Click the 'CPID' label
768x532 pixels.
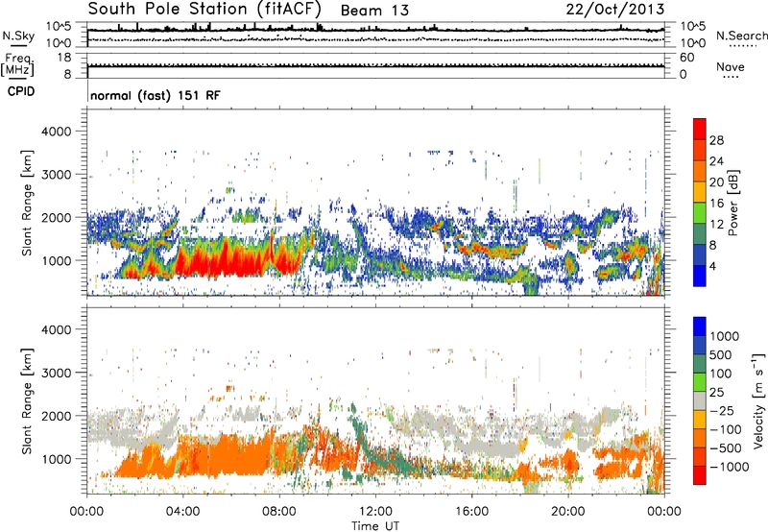point(21,91)
